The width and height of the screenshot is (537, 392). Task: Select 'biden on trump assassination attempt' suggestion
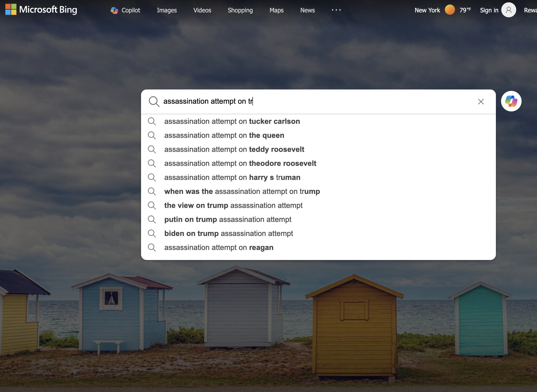[318, 233]
